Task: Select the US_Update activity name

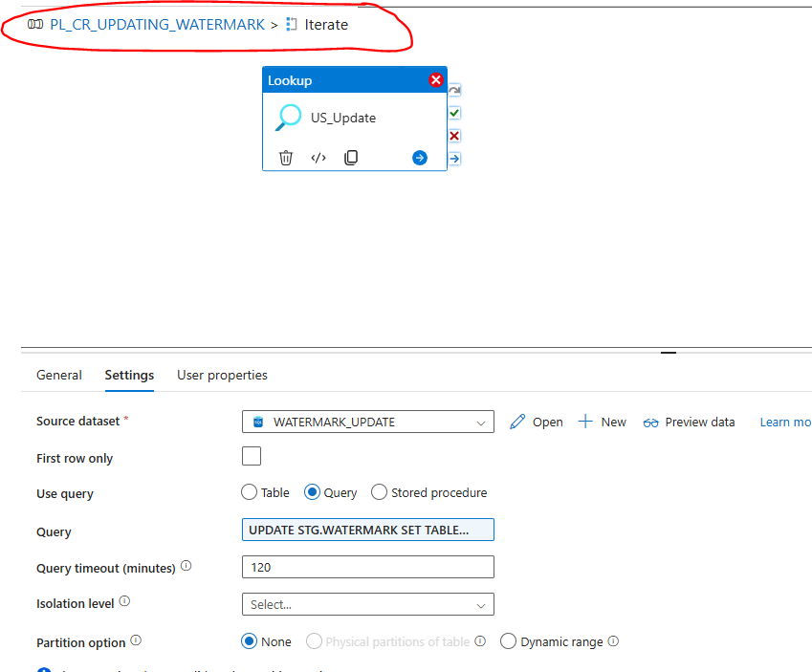Action: click(x=343, y=118)
